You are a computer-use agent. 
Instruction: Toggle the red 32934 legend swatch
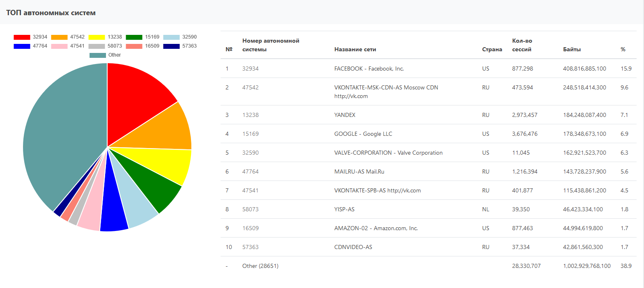pos(22,37)
